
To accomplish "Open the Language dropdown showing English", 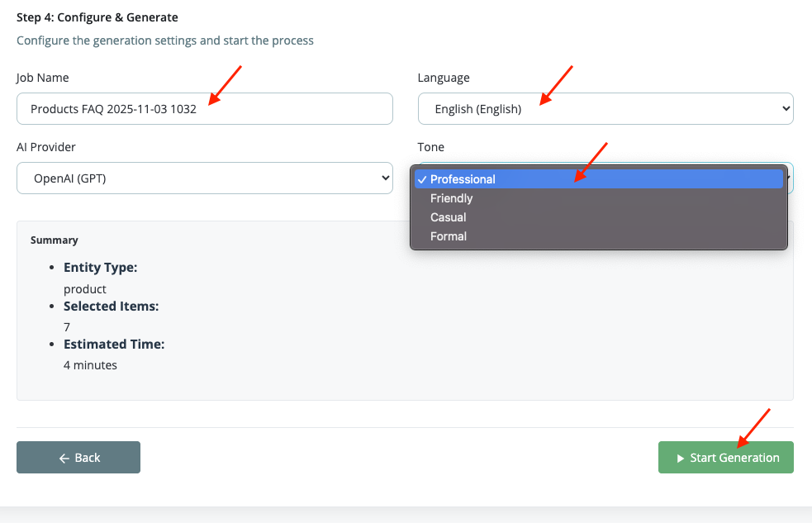I will point(605,108).
